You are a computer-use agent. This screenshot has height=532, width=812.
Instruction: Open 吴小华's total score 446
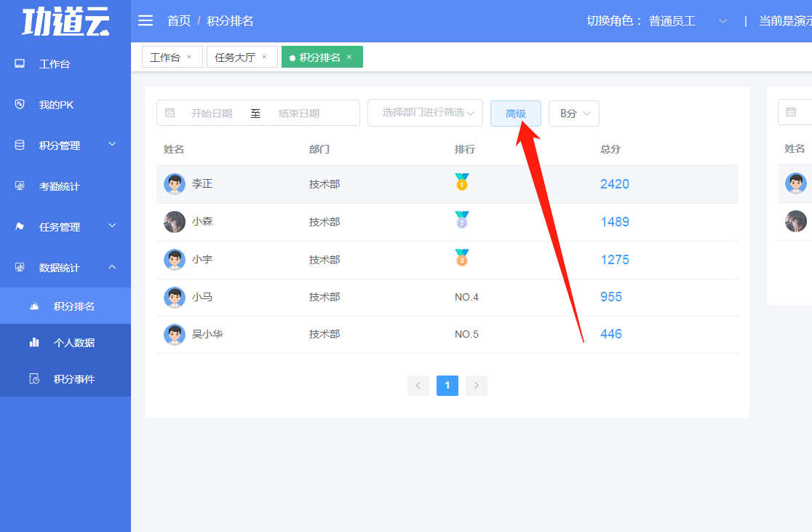click(x=611, y=334)
